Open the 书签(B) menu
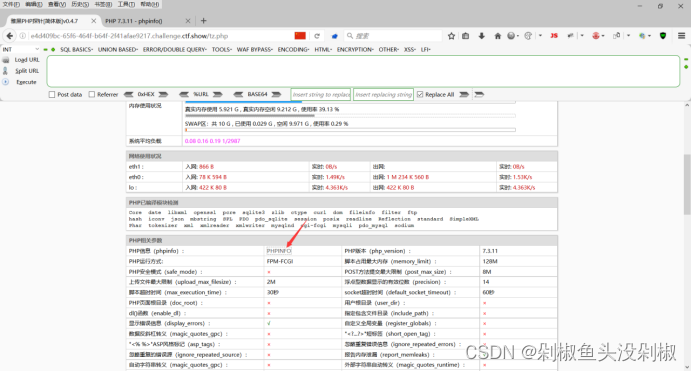692x371 pixels. [x=103, y=4]
